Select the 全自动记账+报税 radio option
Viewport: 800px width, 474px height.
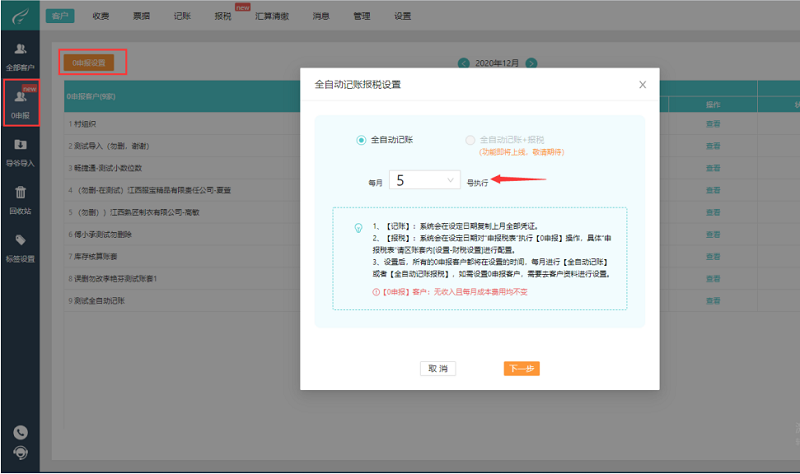click(470, 140)
